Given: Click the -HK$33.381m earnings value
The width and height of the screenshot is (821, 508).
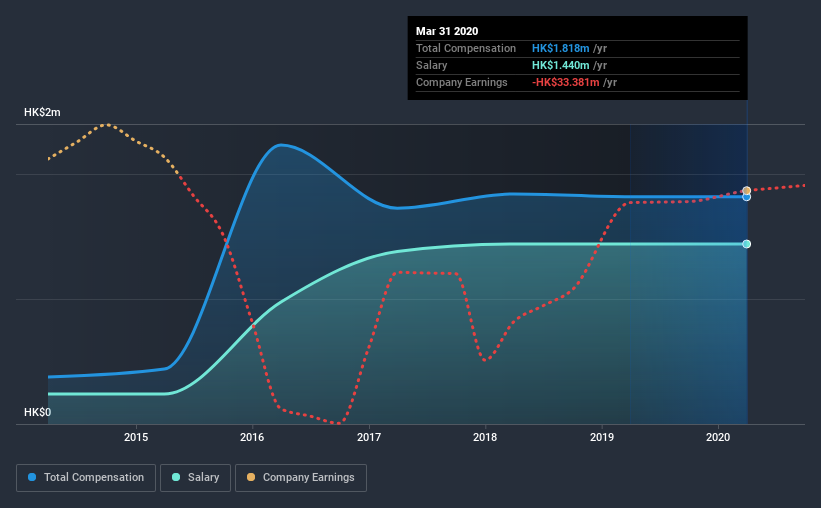Looking at the screenshot, I should point(565,82).
